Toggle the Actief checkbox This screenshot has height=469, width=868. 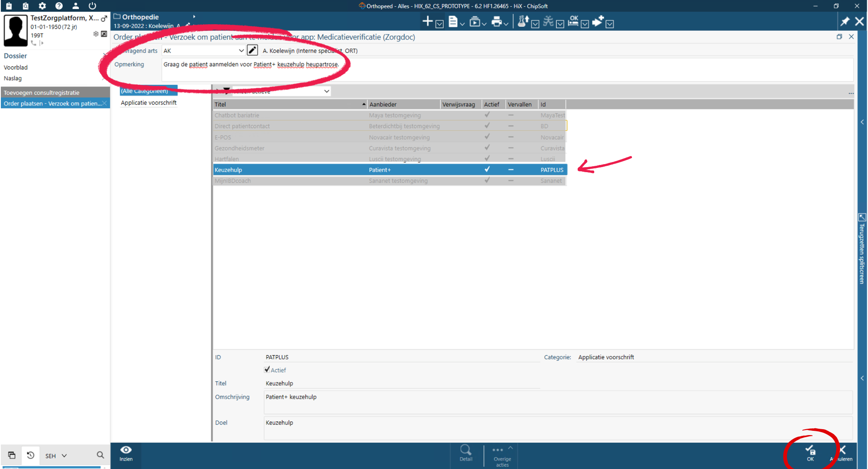267,370
